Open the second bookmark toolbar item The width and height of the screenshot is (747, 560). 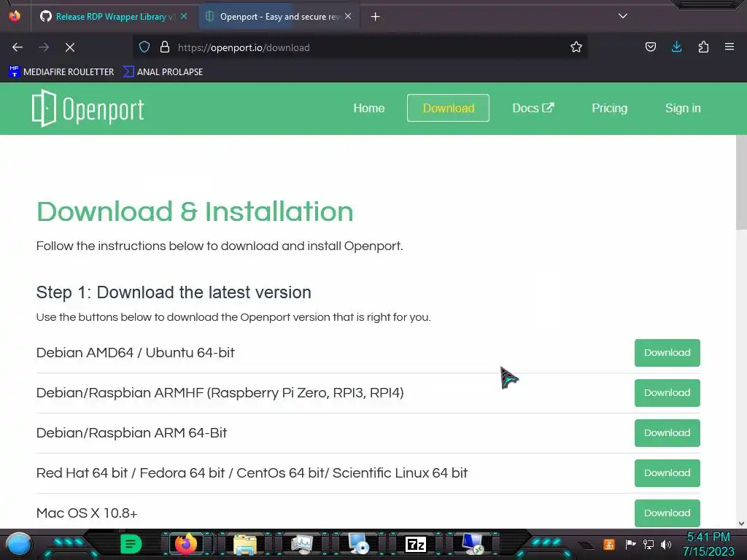[x=163, y=72]
